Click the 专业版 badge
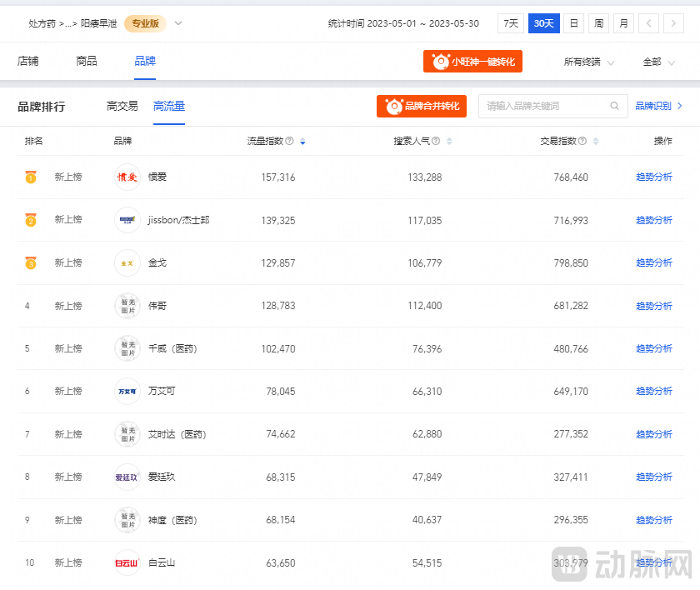 tap(146, 23)
